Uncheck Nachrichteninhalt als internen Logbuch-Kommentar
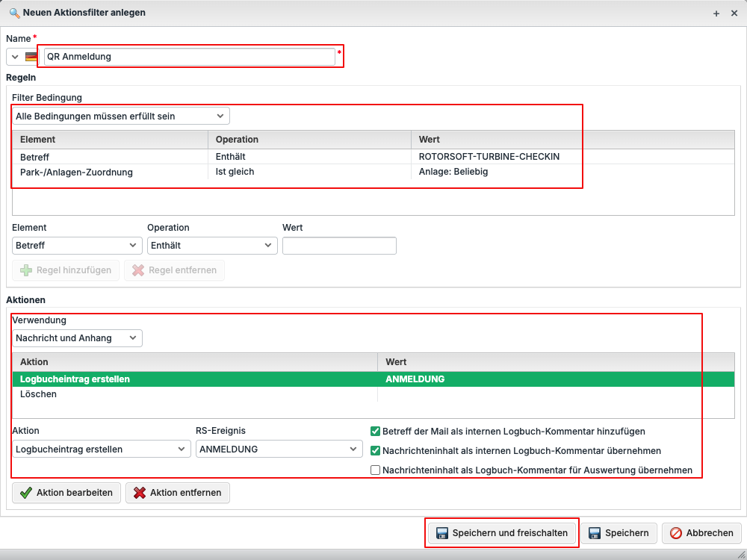Image resolution: width=747 pixels, height=560 pixels. click(376, 451)
